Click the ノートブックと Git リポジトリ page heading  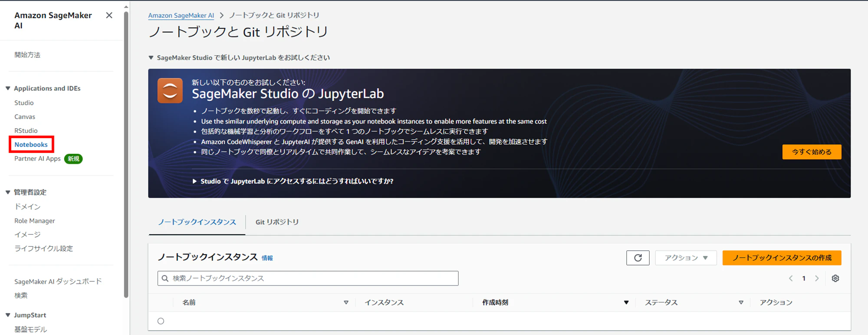point(238,32)
